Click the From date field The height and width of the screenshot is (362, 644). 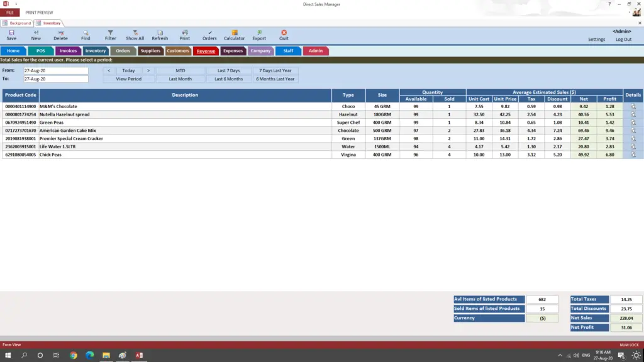(x=55, y=70)
